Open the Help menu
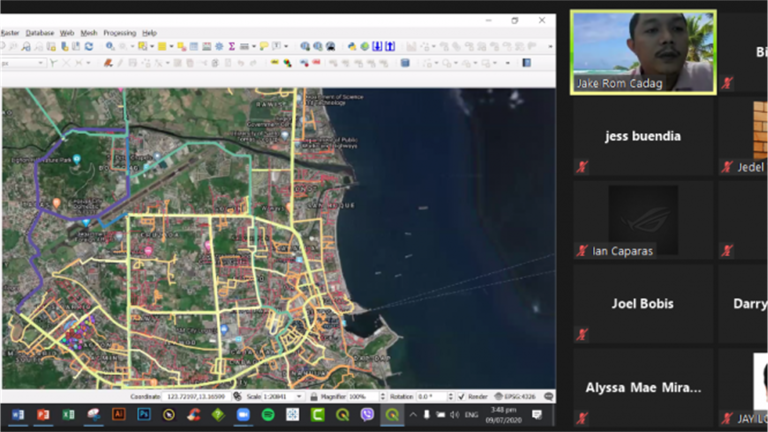Screen dimensions: 768x432 [x=149, y=33]
